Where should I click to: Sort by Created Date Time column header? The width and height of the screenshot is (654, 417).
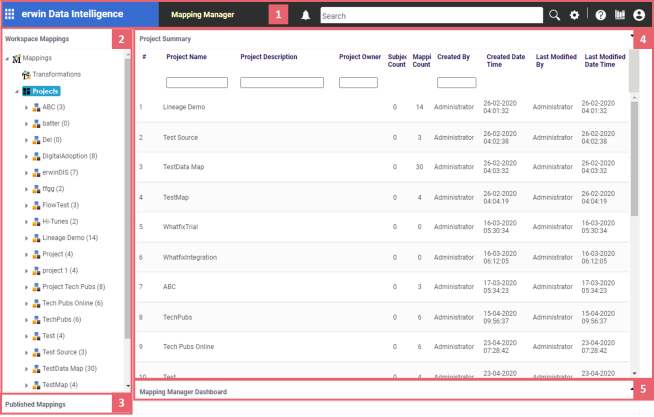[x=506, y=60]
